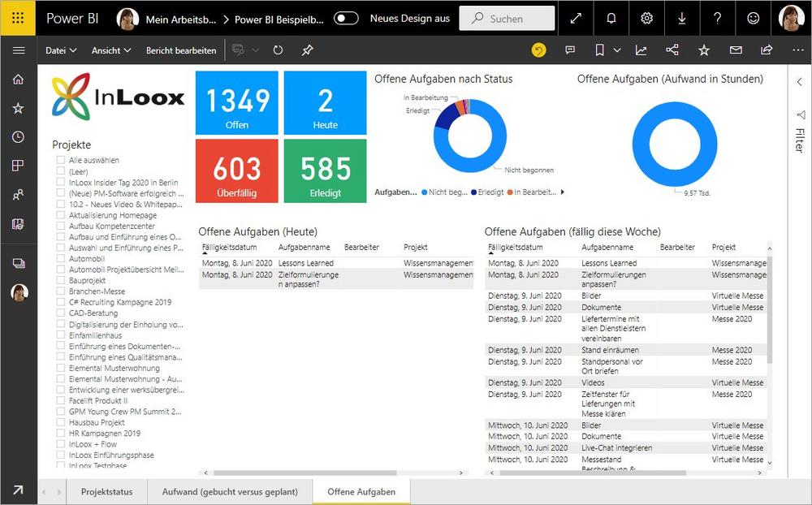Image resolution: width=812 pixels, height=505 pixels.
Task: Open help question mark icon
Action: (x=717, y=19)
